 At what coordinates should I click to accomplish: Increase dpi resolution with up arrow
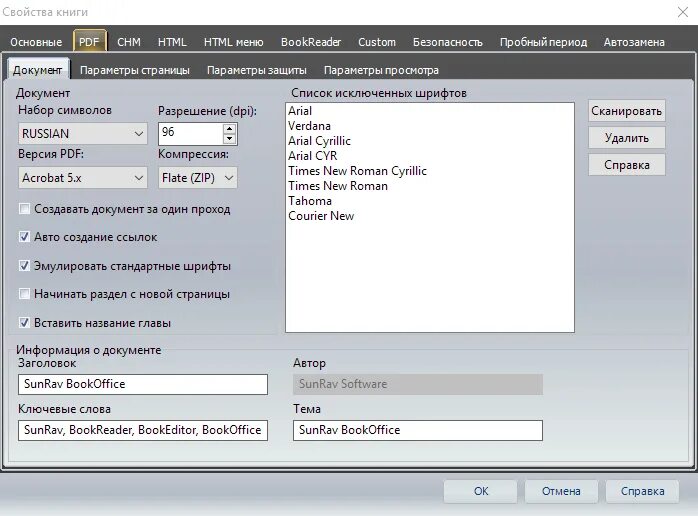point(229,129)
